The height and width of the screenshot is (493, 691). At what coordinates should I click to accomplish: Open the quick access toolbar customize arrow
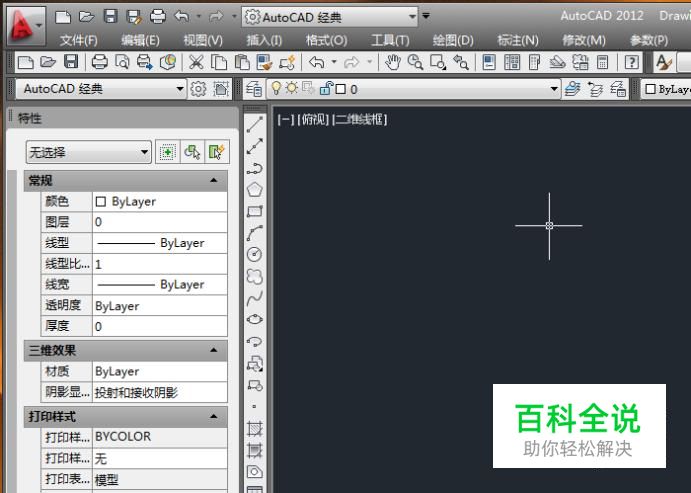[426, 16]
